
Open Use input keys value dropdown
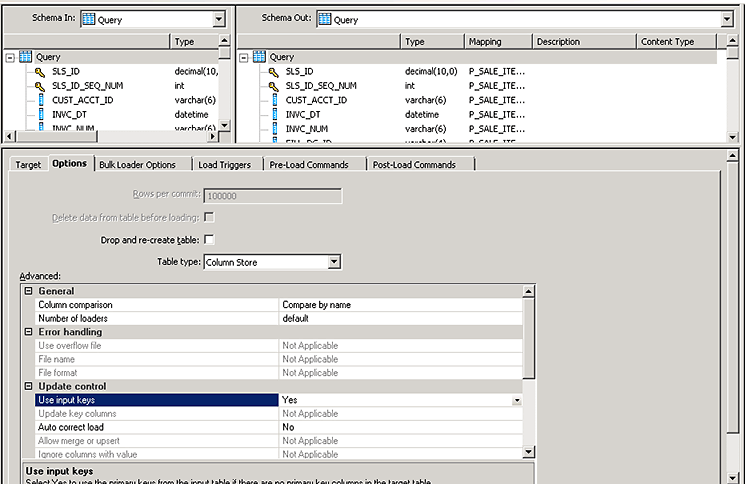coord(516,400)
